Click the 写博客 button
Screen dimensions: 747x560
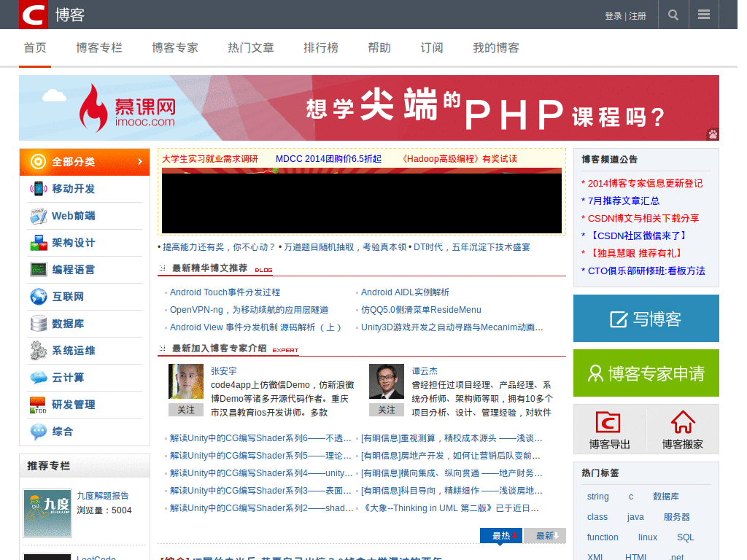tap(646, 318)
